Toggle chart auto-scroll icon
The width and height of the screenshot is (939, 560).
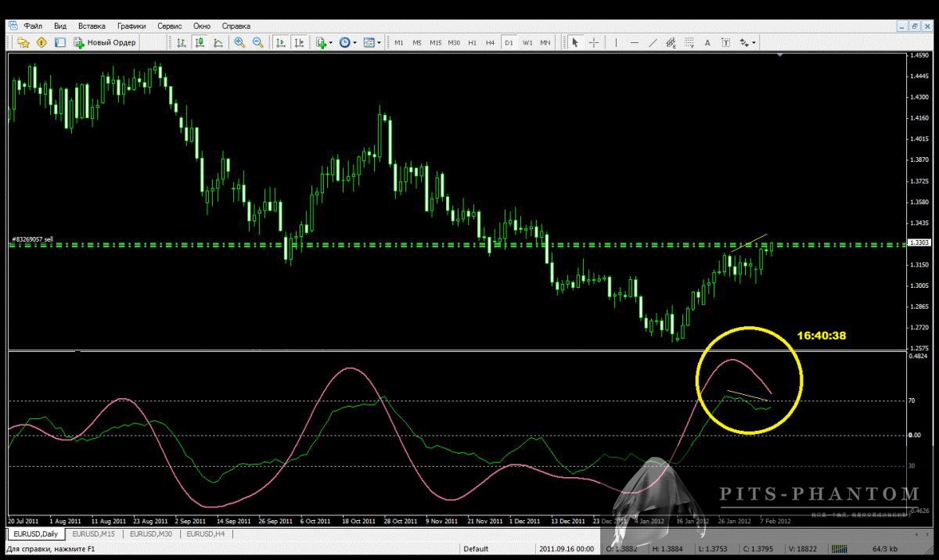[280, 42]
